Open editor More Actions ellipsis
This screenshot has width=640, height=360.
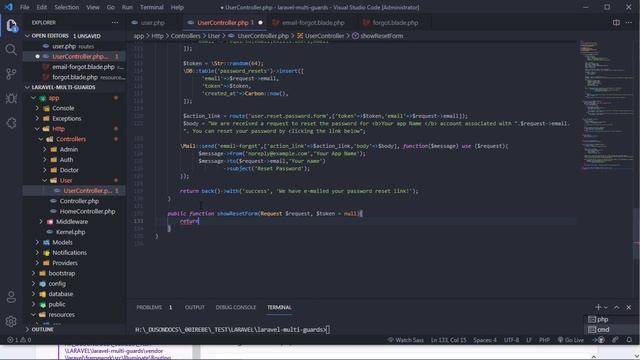(629, 22)
